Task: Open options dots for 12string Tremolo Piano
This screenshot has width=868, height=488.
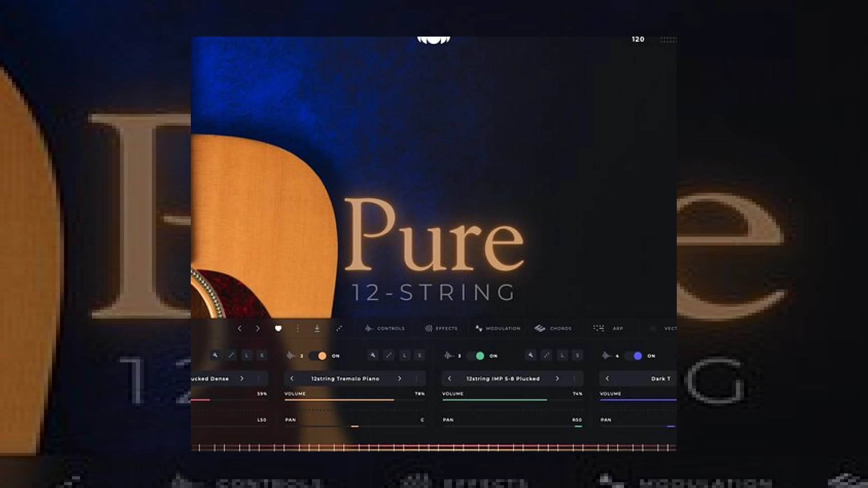Action: coord(416,379)
